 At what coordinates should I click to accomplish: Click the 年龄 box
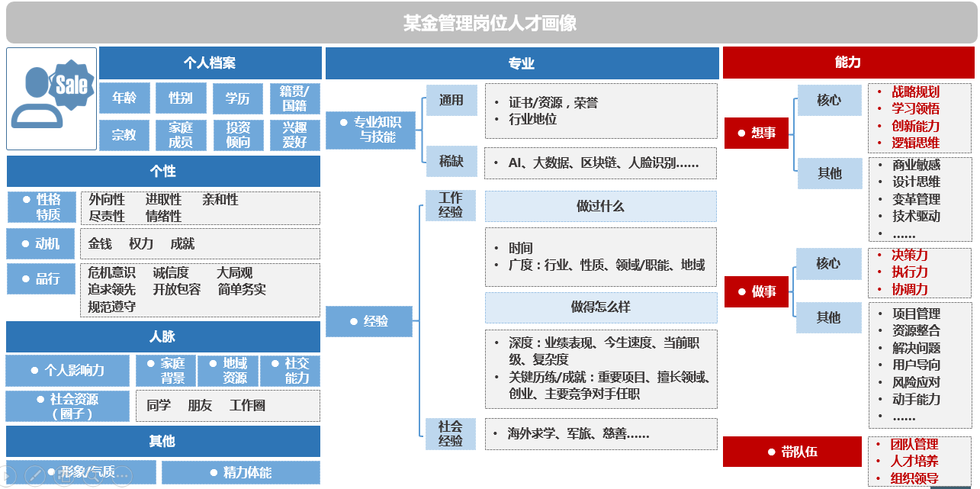[124, 98]
